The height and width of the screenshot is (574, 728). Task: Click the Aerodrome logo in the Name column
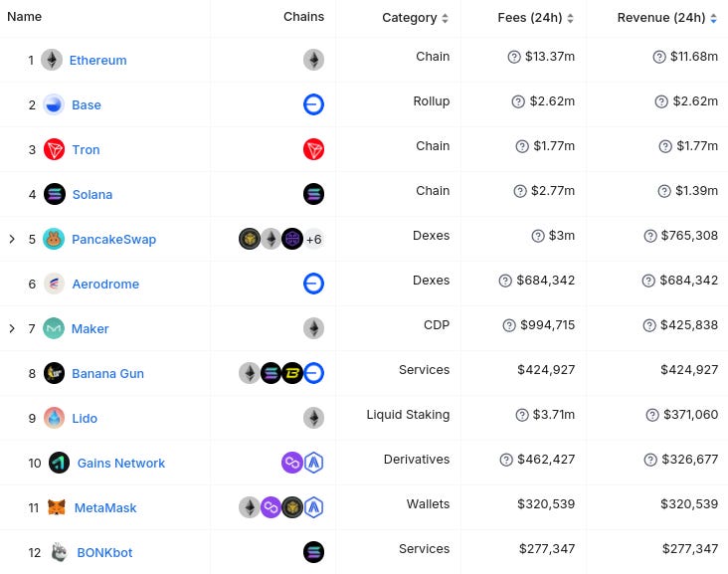point(54,284)
